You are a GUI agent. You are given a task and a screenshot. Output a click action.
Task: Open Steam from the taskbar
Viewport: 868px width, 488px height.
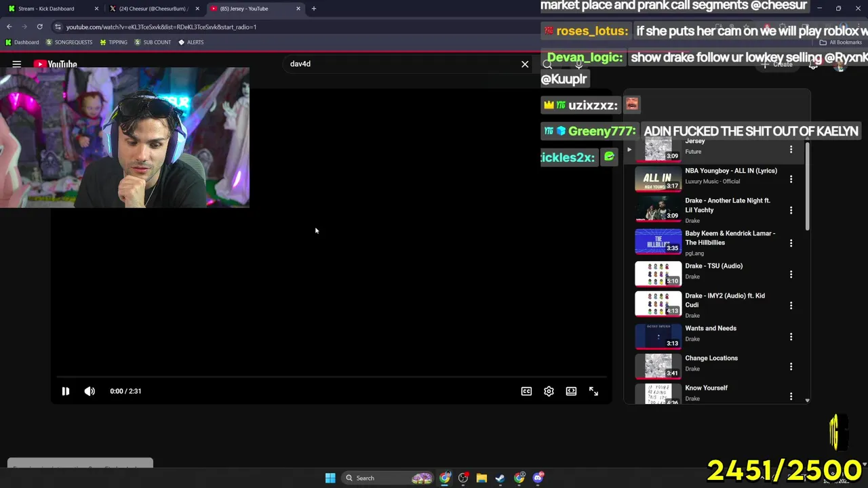(500, 478)
